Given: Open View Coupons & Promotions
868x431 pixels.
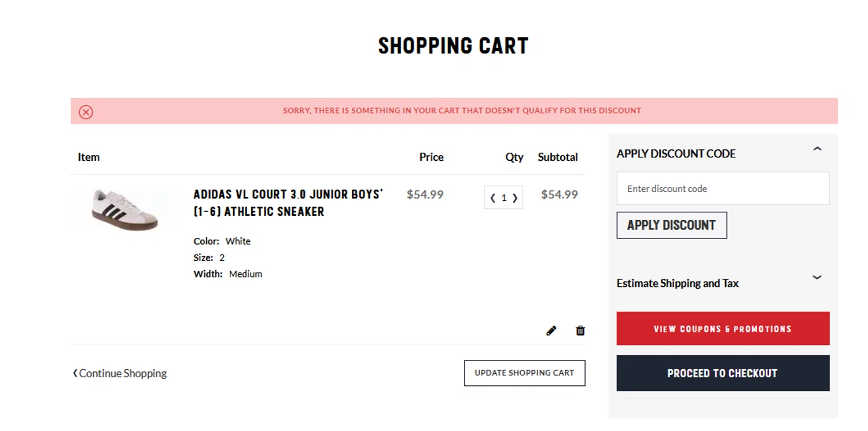Looking at the screenshot, I should click(x=723, y=329).
